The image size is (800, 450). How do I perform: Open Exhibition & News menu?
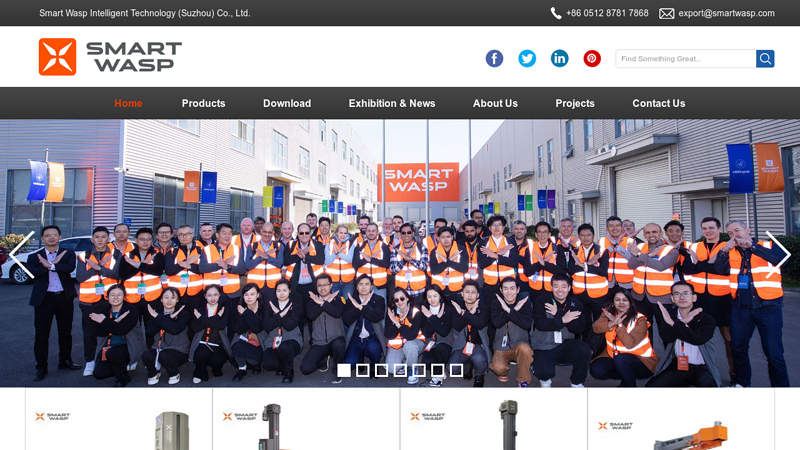click(x=392, y=103)
